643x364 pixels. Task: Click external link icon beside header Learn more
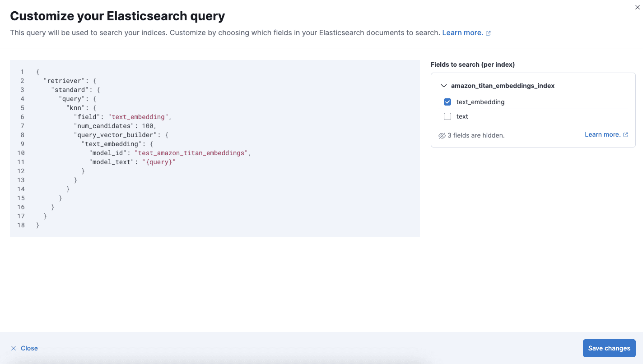(488, 33)
